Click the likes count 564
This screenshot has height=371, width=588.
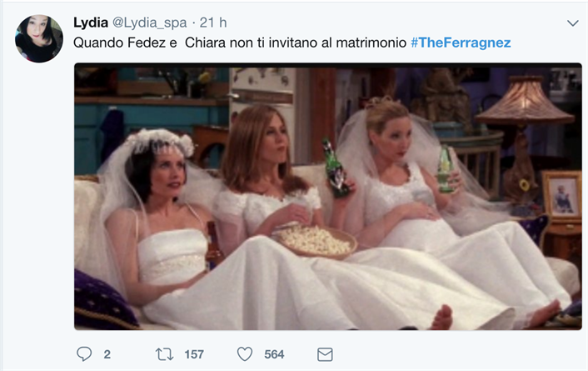click(274, 354)
